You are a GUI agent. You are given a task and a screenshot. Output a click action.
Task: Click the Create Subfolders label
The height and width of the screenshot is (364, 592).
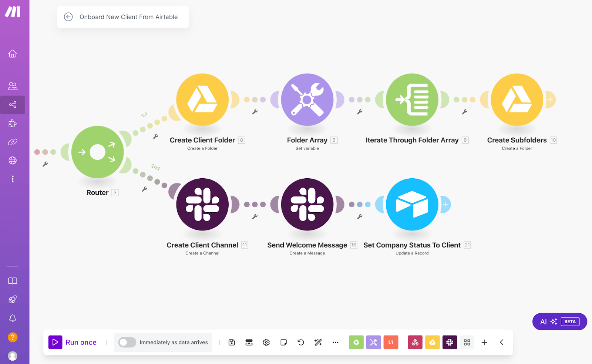click(x=517, y=140)
